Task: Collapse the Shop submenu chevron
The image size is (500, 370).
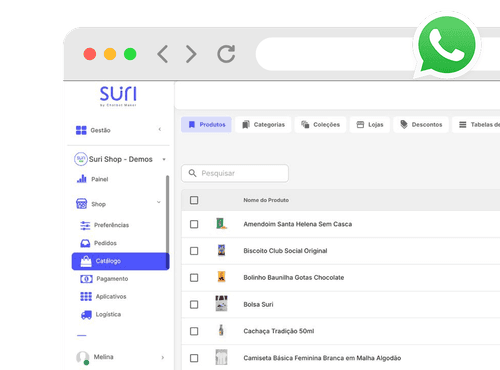Action: (159, 202)
